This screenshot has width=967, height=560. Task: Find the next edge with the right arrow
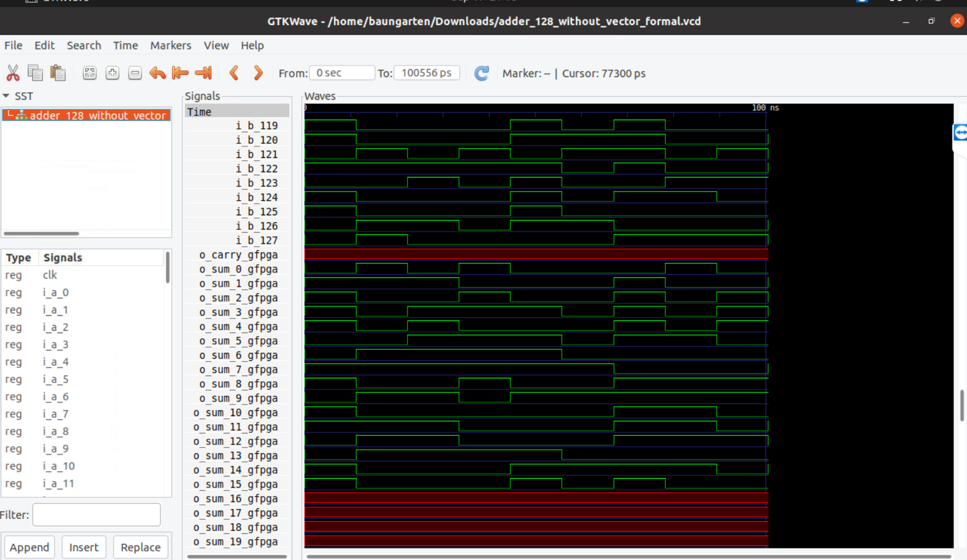(258, 73)
